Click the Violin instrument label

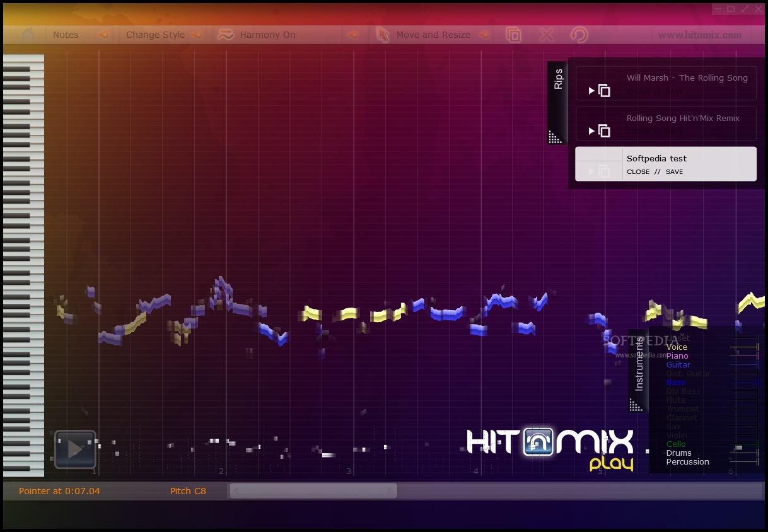click(677, 436)
